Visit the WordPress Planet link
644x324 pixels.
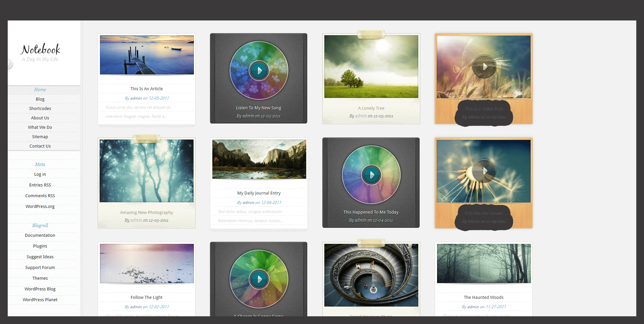[x=40, y=300]
